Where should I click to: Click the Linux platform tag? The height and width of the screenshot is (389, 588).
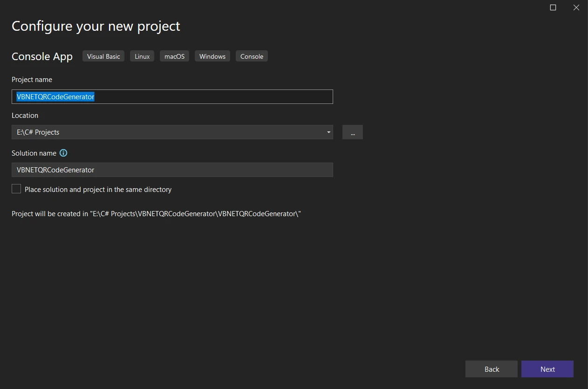click(x=142, y=56)
